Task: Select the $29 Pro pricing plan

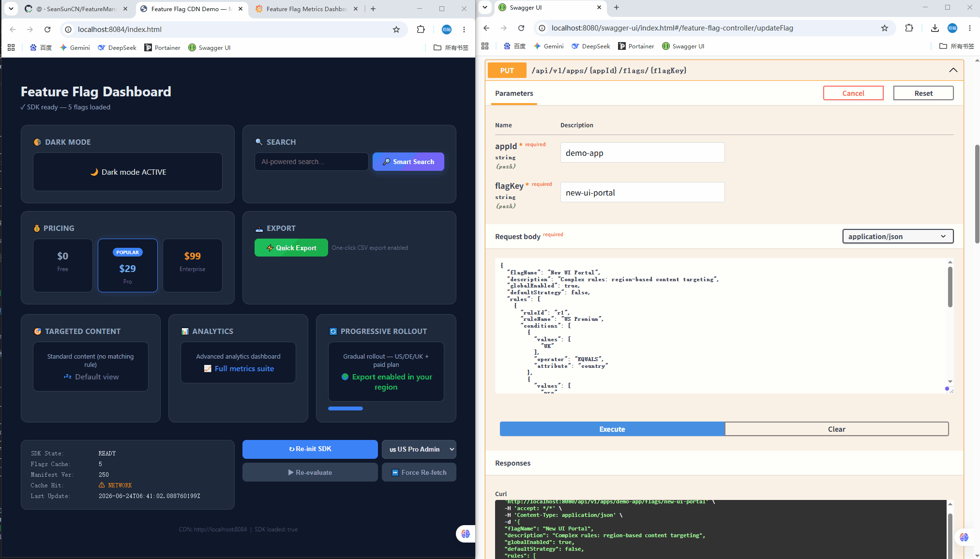Action: point(128,265)
